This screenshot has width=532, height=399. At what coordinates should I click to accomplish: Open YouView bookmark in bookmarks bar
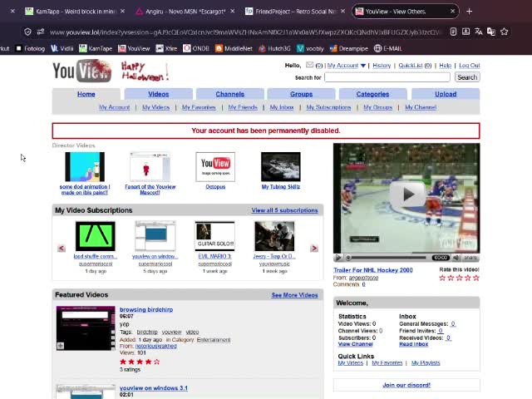134,48
